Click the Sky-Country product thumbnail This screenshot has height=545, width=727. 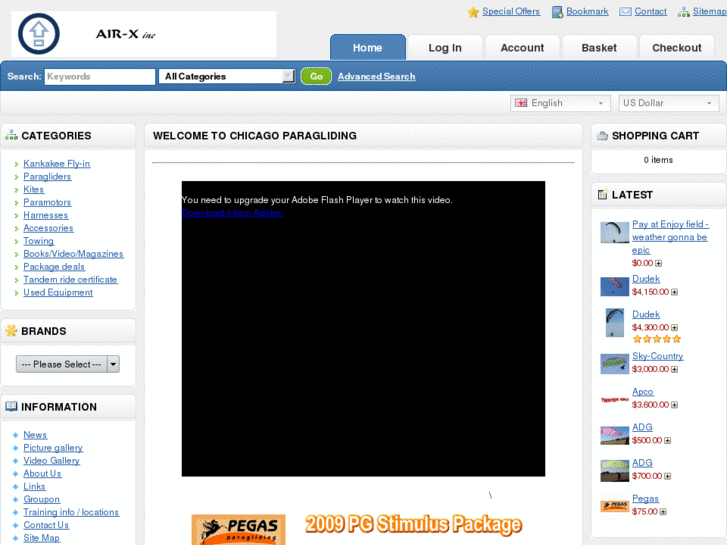[x=614, y=364]
